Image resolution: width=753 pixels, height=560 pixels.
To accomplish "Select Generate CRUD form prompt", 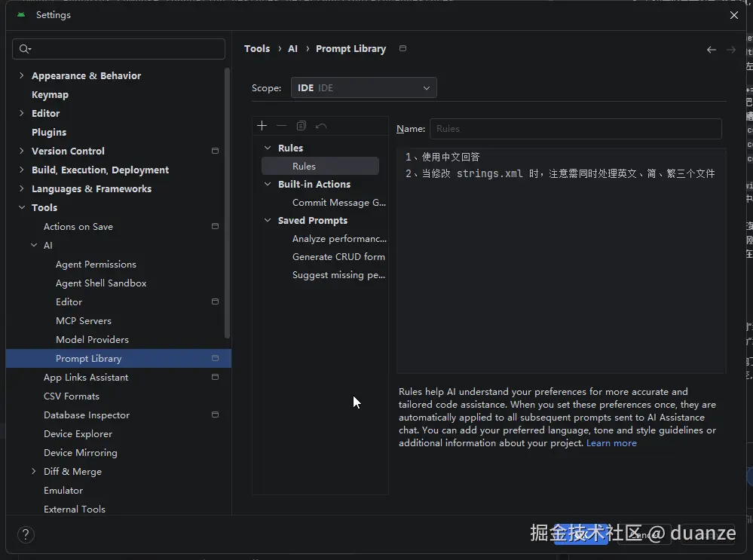I will tap(338, 257).
